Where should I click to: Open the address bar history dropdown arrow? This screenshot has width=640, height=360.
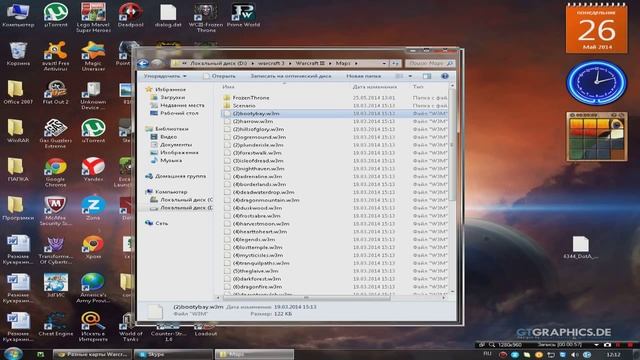click(384, 63)
